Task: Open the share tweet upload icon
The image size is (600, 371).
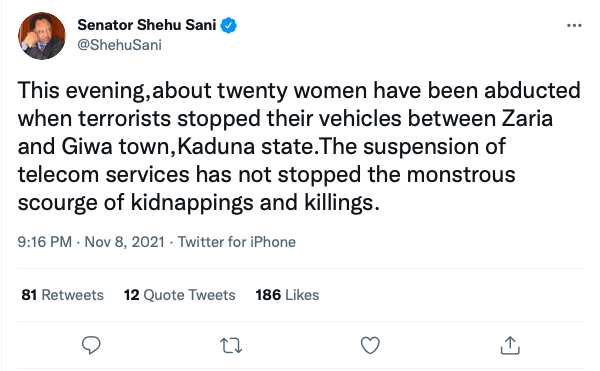Action: 510,345
